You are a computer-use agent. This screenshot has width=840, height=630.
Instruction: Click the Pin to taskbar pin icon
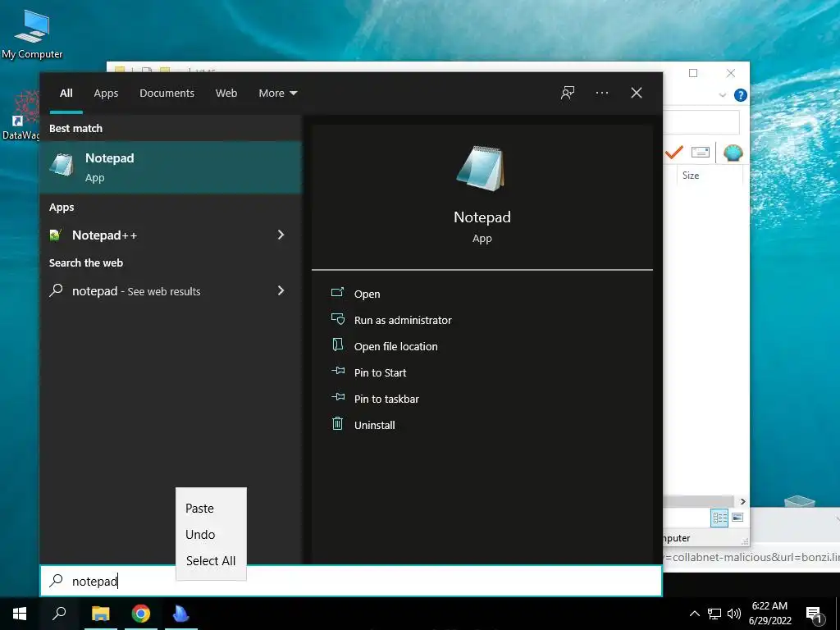tap(337, 397)
